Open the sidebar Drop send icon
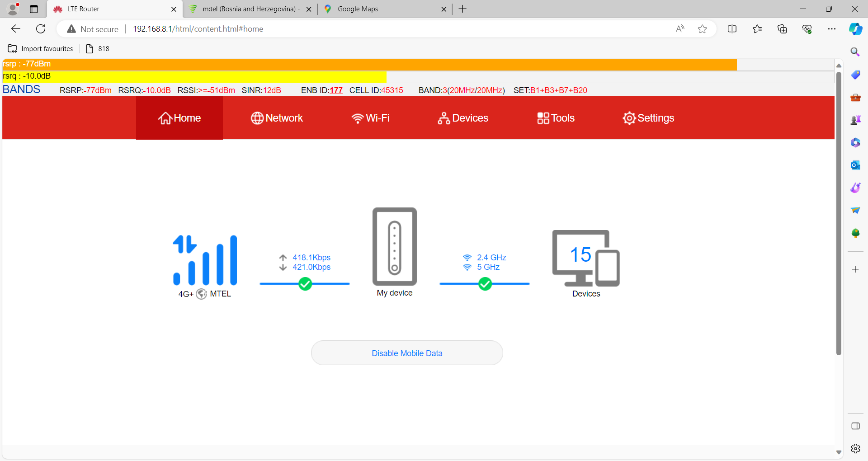 click(x=855, y=210)
